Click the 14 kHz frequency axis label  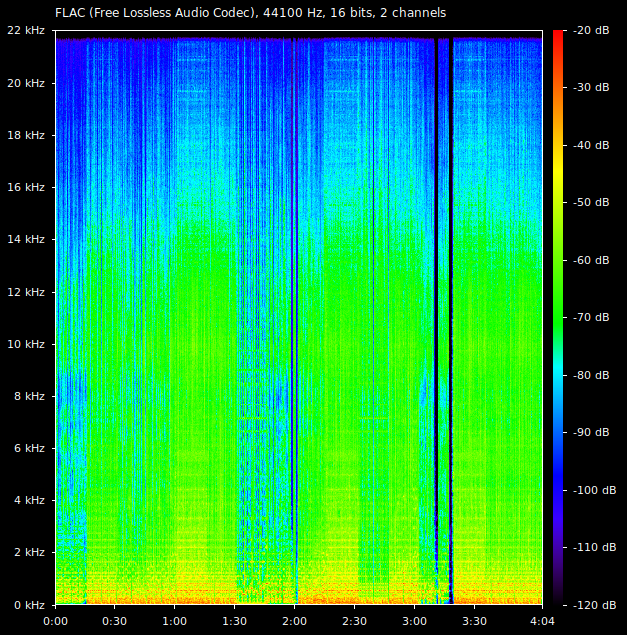[x=26, y=239]
